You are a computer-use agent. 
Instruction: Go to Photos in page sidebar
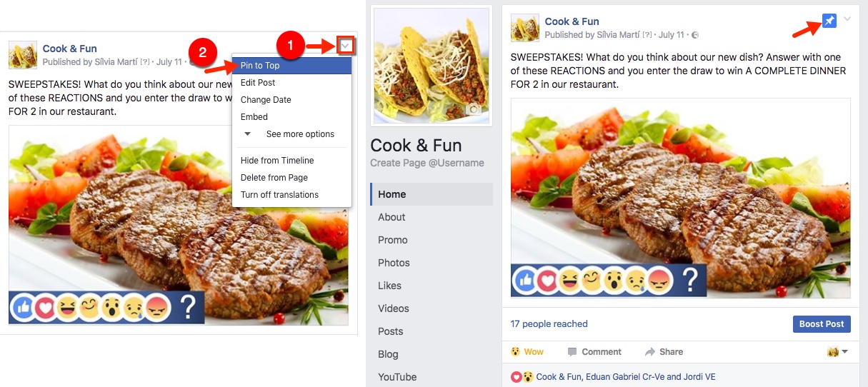(x=394, y=263)
